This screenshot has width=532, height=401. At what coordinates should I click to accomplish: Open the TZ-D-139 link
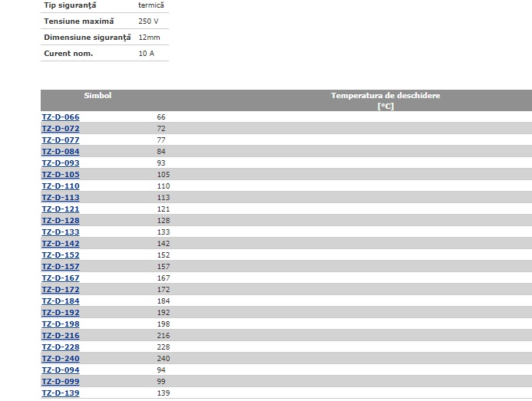click(x=61, y=393)
